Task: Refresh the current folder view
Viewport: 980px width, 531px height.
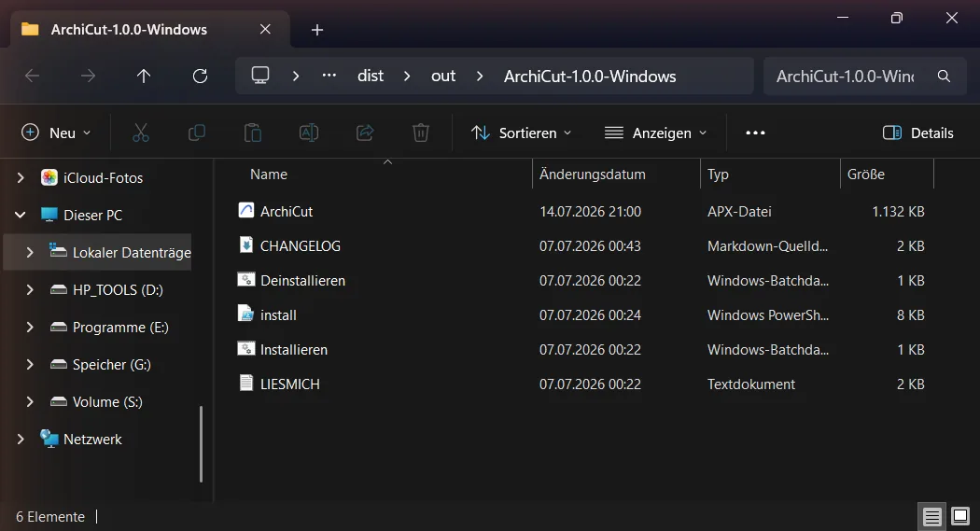Action: pyautogui.click(x=200, y=77)
